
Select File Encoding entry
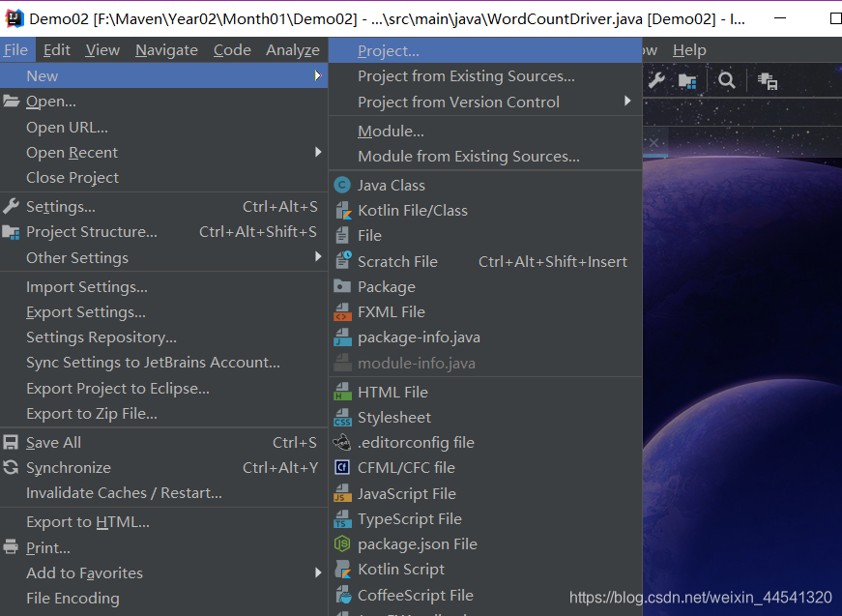(x=163, y=599)
